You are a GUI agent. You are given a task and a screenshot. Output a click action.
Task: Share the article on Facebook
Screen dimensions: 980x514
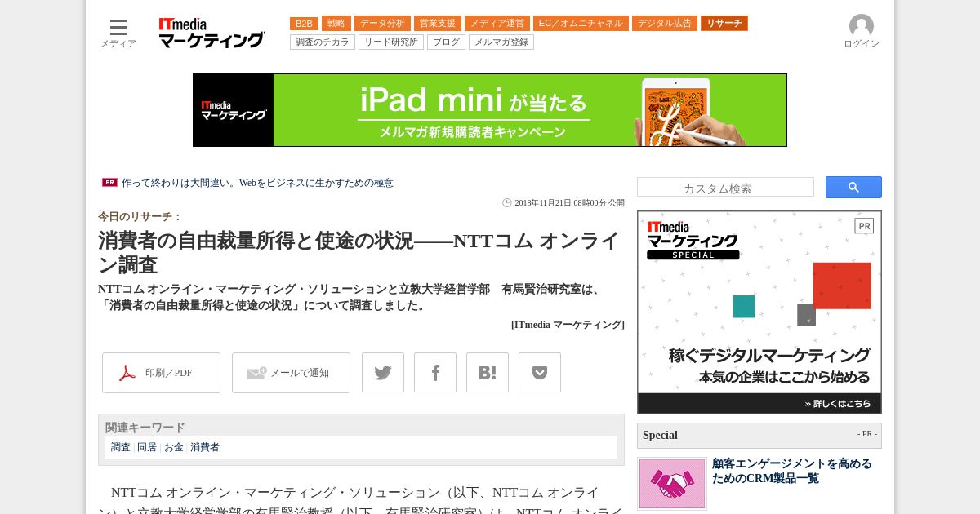click(x=435, y=373)
